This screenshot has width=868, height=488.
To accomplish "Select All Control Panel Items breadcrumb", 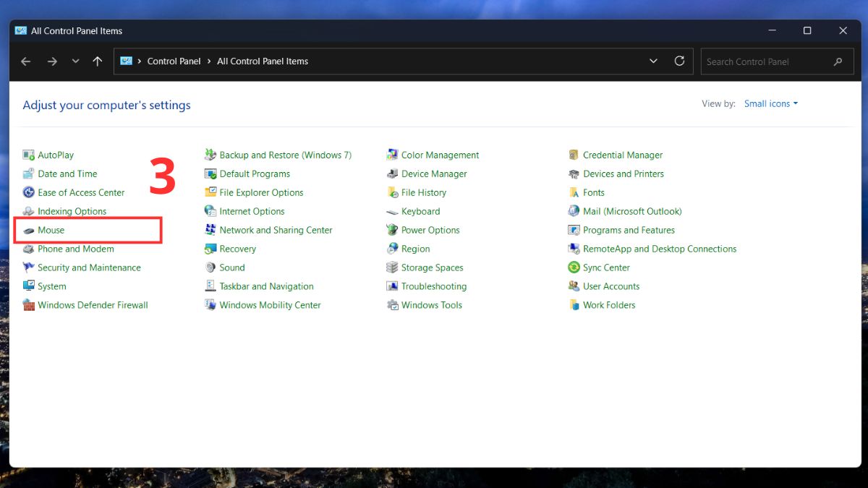I will point(263,61).
